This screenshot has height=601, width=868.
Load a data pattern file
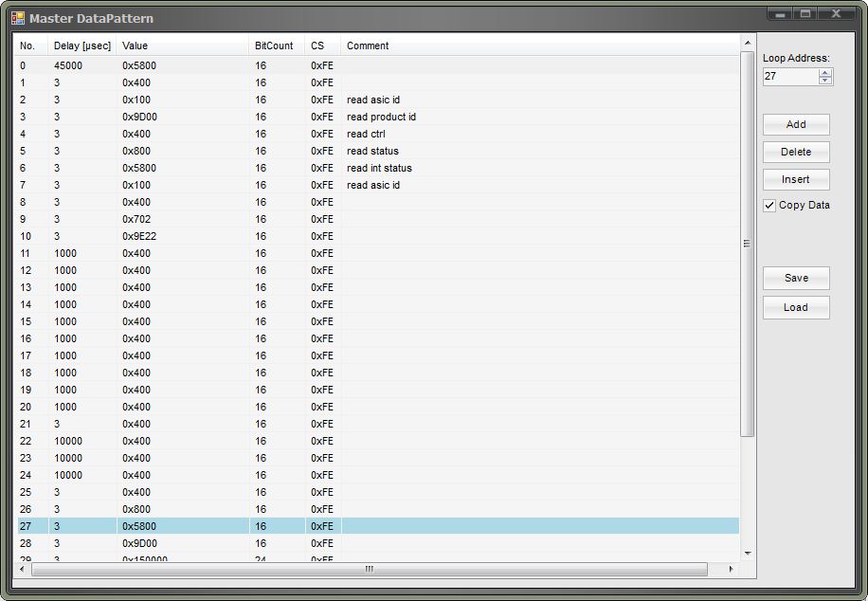click(x=796, y=307)
